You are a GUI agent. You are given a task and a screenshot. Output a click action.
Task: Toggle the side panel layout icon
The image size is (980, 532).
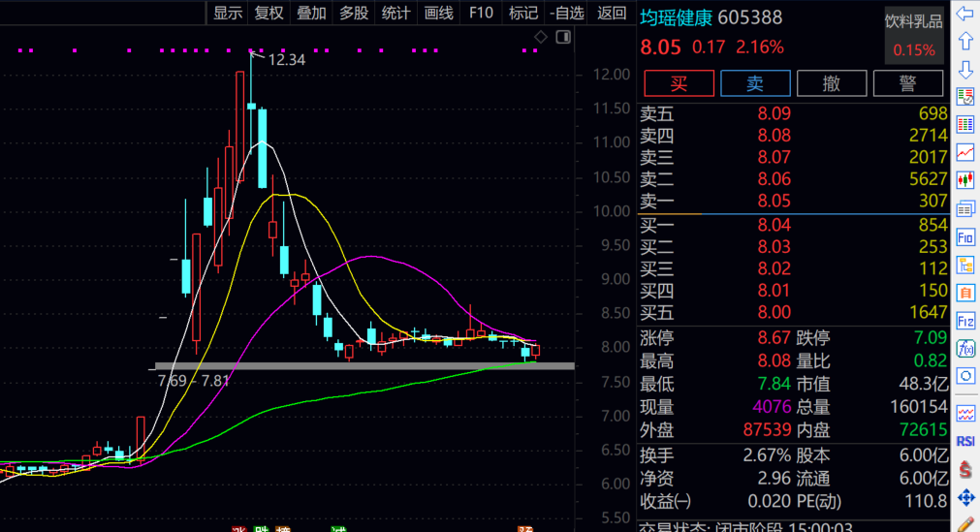(x=563, y=37)
